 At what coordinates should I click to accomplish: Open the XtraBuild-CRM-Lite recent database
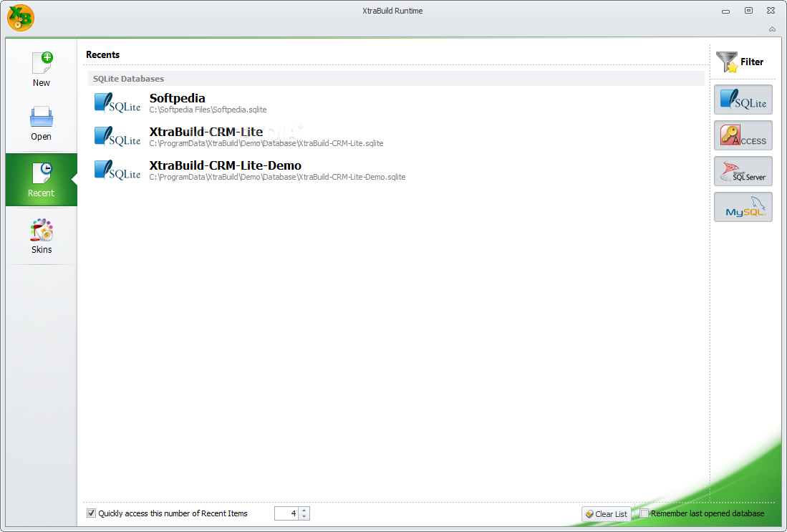click(x=206, y=132)
